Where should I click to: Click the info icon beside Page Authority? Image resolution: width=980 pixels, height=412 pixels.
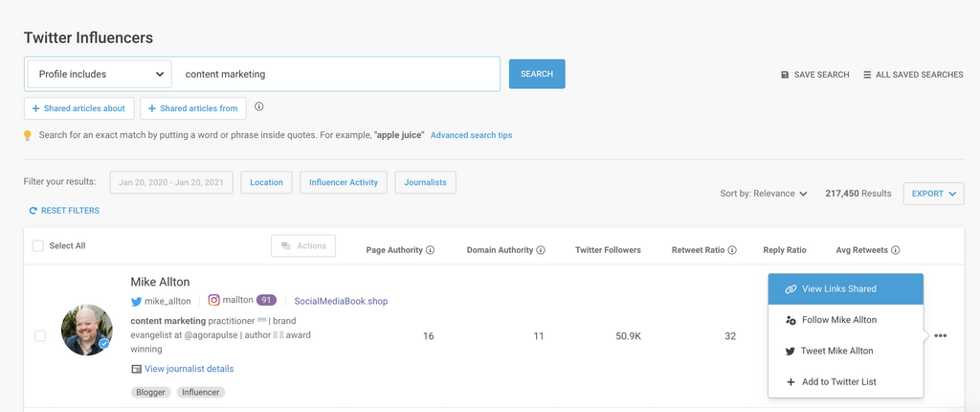point(430,250)
